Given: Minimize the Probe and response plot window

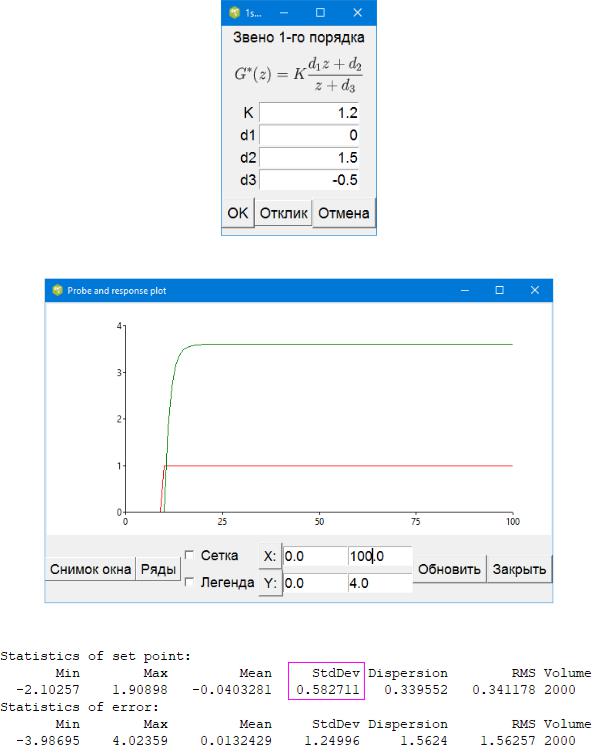Looking at the screenshot, I should (x=465, y=290).
